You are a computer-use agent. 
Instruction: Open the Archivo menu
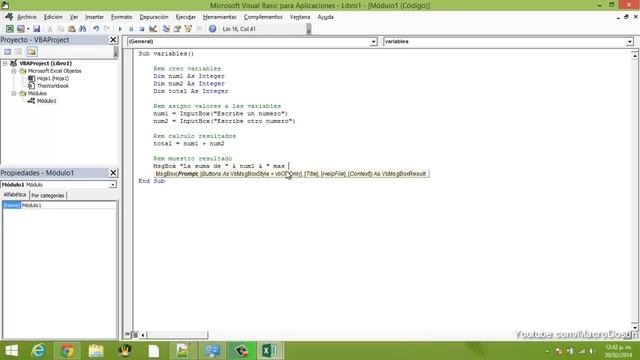click(27, 17)
